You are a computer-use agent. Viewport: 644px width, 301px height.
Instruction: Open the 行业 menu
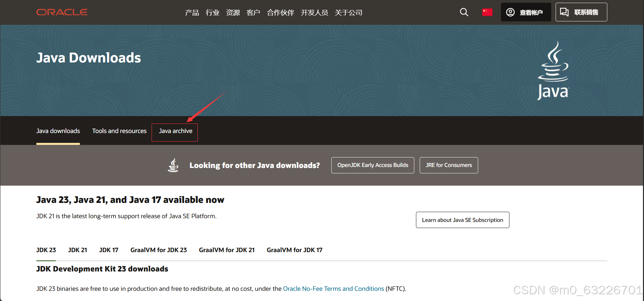pyautogui.click(x=212, y=13)
